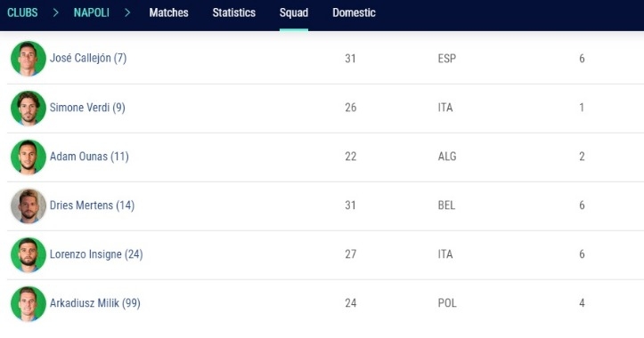The width and height of the screenshot is (644, 338).
Task: Go to the NAPOLI breadcrumb link
Action: (92, 12)
